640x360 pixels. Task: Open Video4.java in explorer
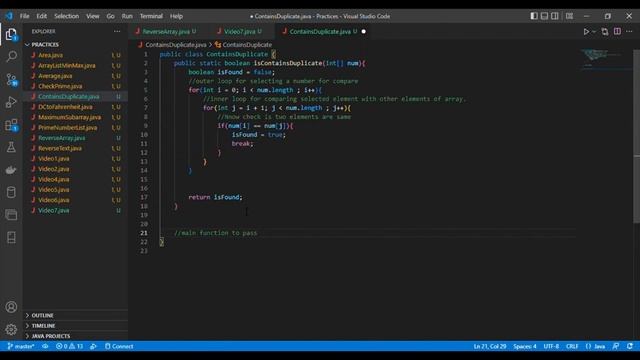(x=53, y=179)
